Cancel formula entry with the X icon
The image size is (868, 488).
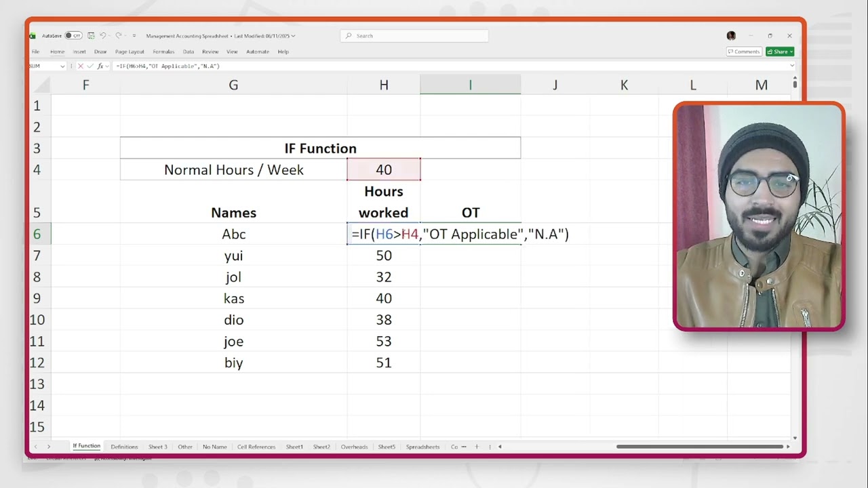81,66
